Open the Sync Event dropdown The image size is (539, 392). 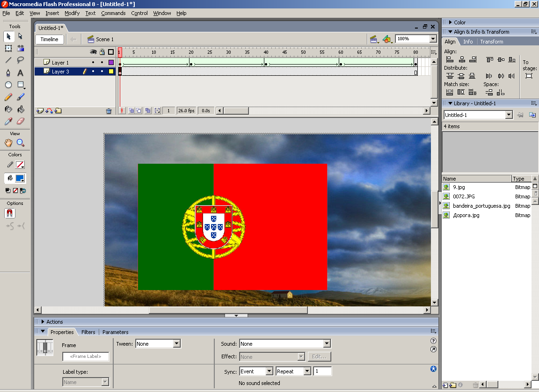269,371
